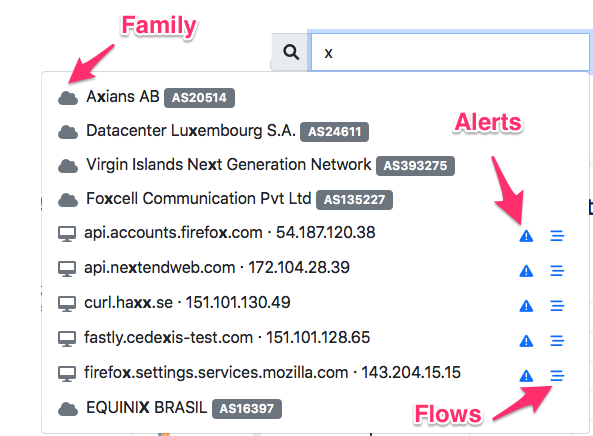The height and width of the screenshot is (436, 593).
Task: Click the AS20514 badge
Action: (199, 98)
